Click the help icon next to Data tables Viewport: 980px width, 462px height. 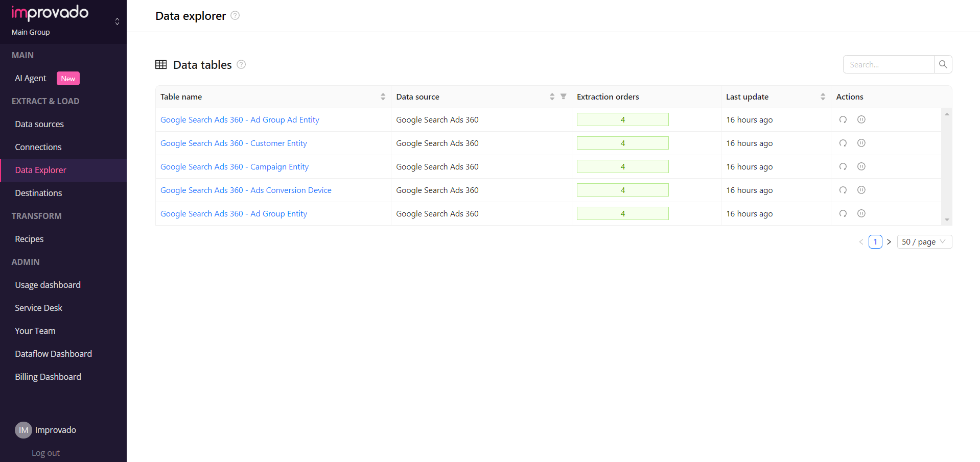tap(241, 64)
